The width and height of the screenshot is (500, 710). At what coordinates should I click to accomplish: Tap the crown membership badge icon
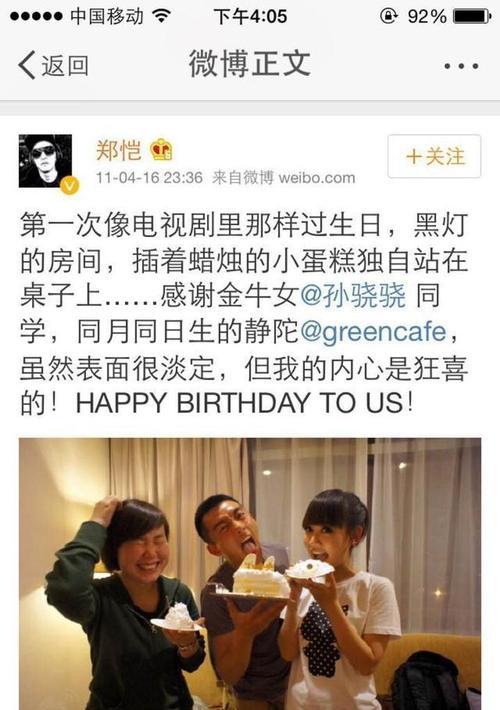161,149
